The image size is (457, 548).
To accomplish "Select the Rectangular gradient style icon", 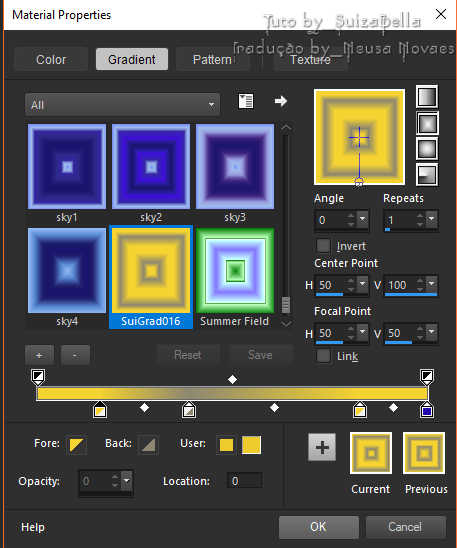I will click(427, 123).
